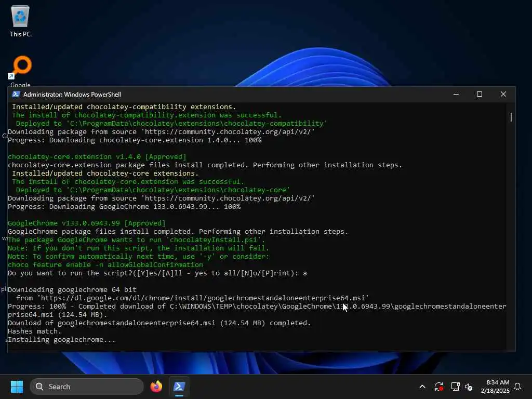Open the Google shortcut on the desktop
The height and width of the screenshot is (399, 532).
(x=20, y=71)
